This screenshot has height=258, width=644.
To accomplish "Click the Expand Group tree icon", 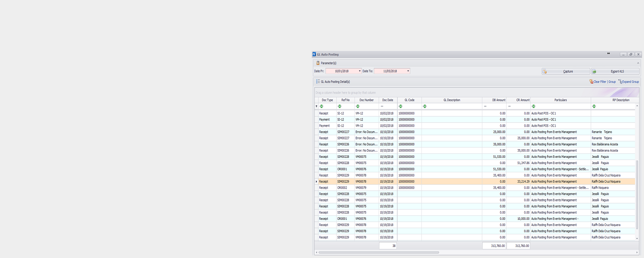I will (620, 82).
